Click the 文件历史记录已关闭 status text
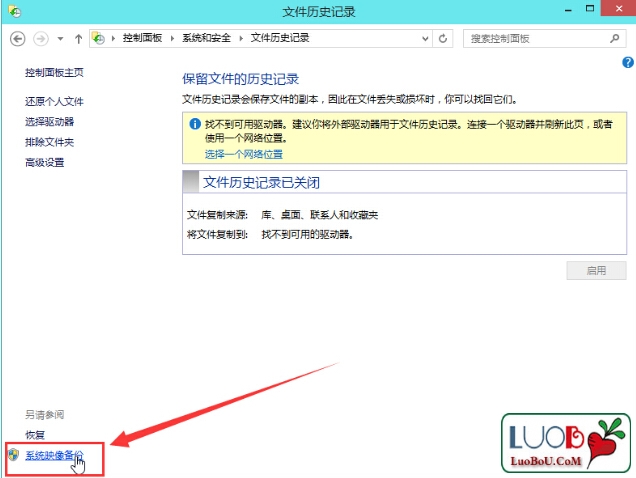Image resolution: width=636 pixels, height=478 pixels. coord(261,183)
